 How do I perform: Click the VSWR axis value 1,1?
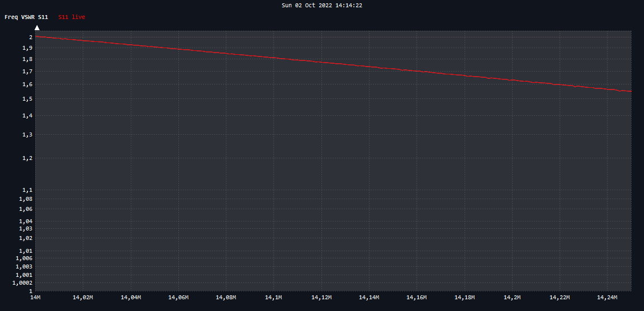tap(27, 190)
